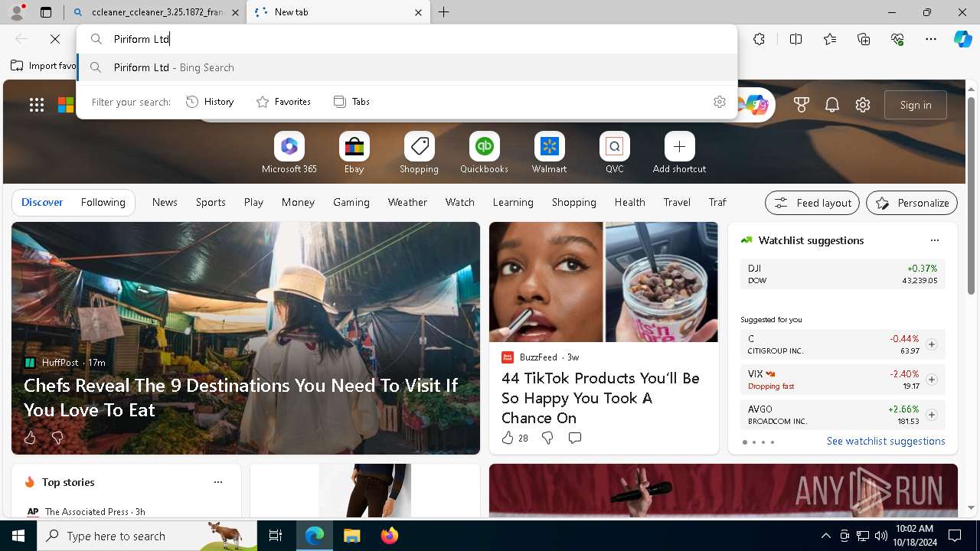Switch to the Discover feed

[42, 202]
